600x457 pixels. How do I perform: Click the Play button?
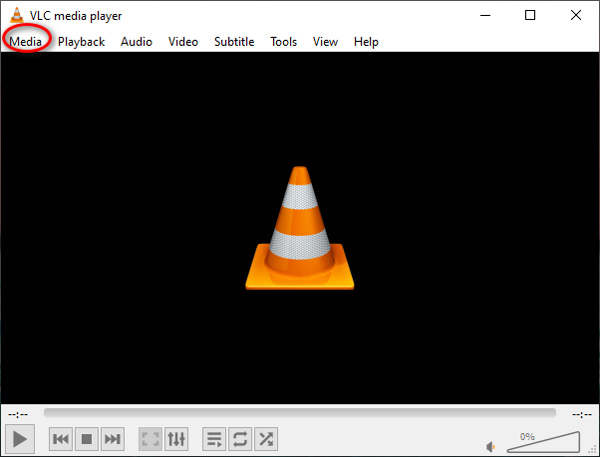tap(20, 439)
